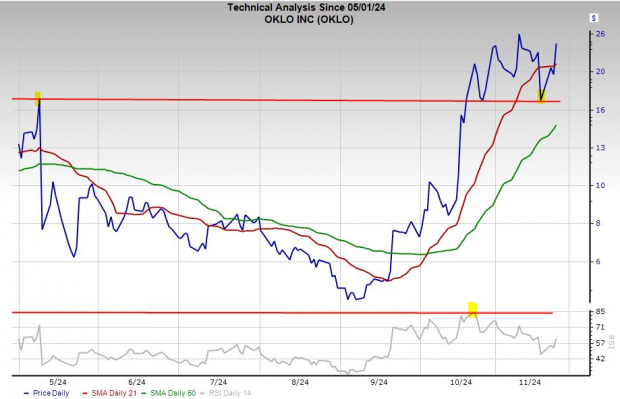Click the chart title 'Technical Analysis Since 05/01/24'

point(306,8)
